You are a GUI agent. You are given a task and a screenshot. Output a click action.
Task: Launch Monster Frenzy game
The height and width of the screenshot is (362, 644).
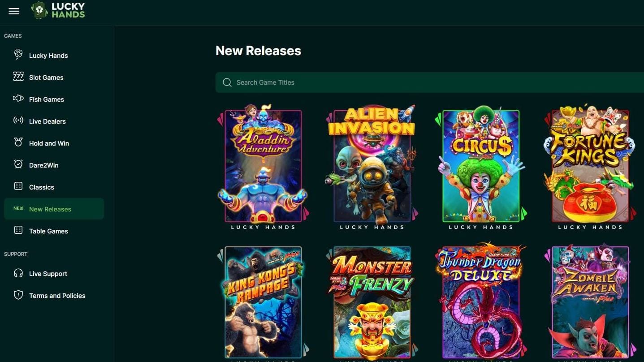tap(372, 302)
